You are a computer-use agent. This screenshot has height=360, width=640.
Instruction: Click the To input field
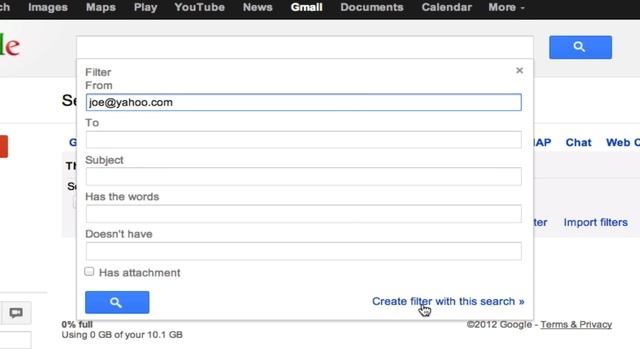tap(303, 140)
